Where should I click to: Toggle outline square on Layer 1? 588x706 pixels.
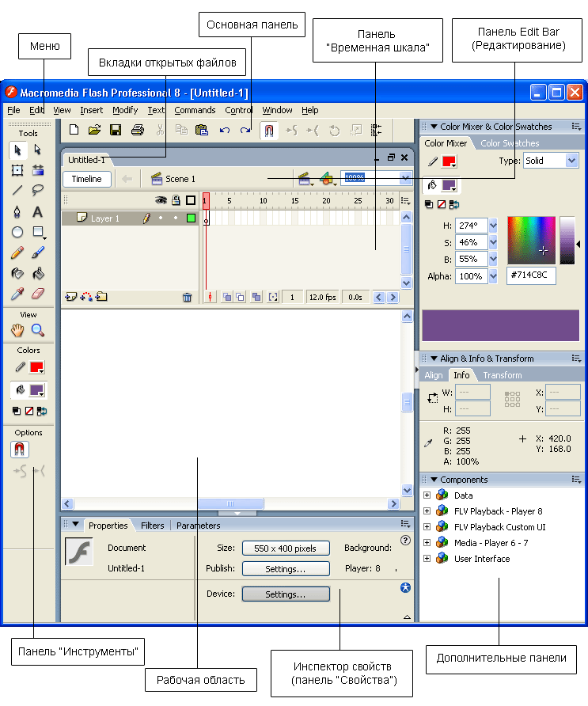(191, 218)
